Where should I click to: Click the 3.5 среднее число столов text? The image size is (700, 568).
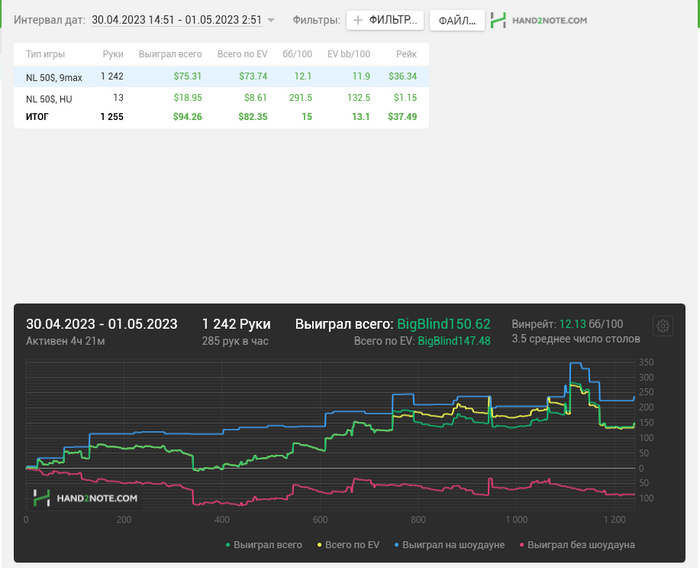pyautogui.click(x=576, y=339)
